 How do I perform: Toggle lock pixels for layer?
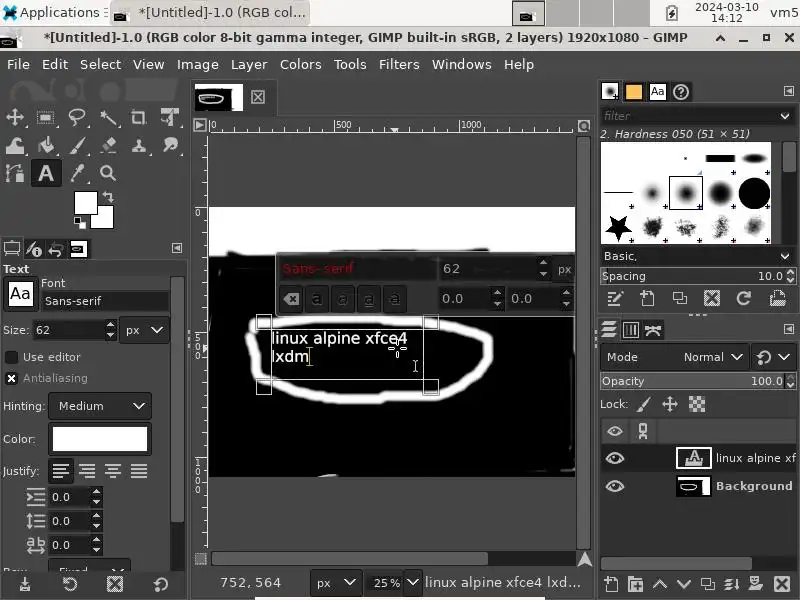[644, 405]
